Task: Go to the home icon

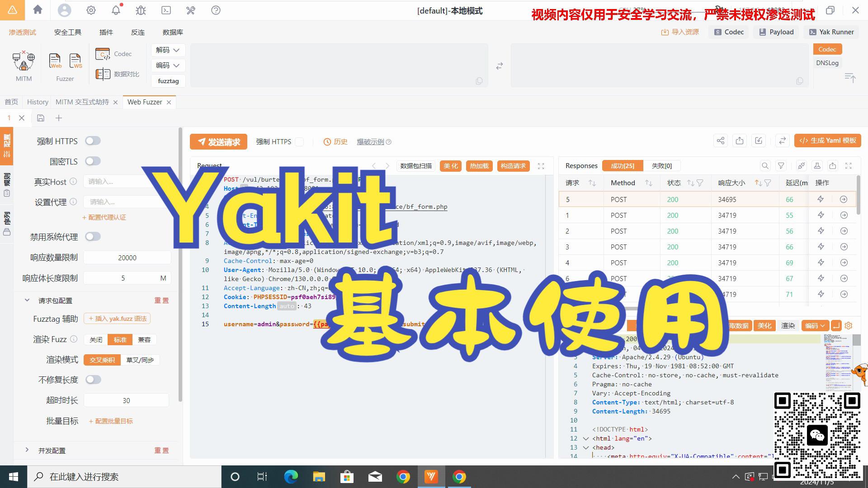Action: [38, 10]
